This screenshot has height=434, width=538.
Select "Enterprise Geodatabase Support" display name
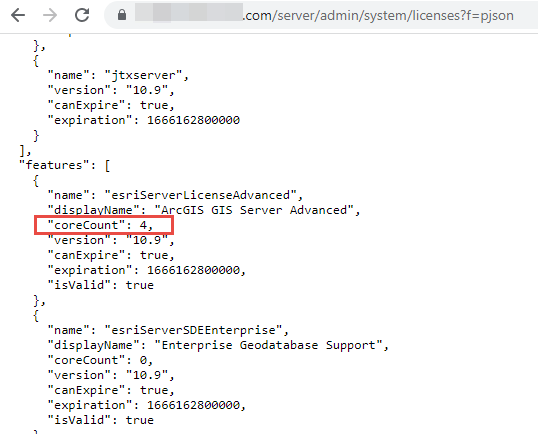point(268,345)
